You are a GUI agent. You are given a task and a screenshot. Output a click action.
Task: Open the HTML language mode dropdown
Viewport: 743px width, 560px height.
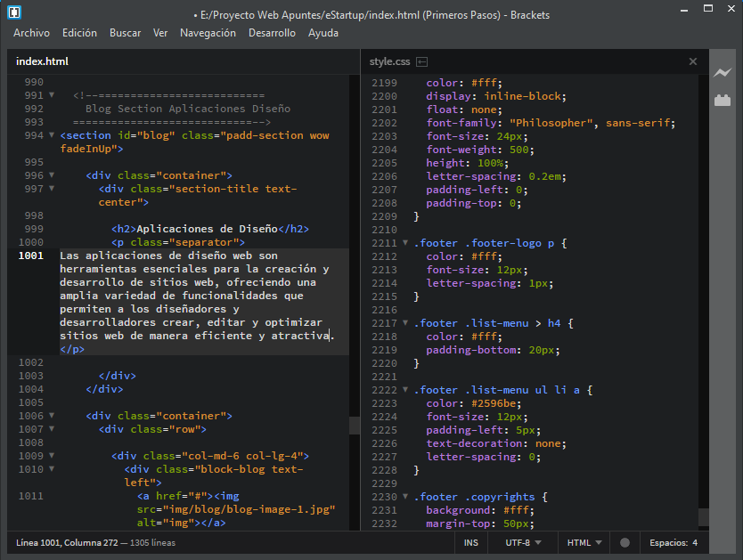(584, 542)
